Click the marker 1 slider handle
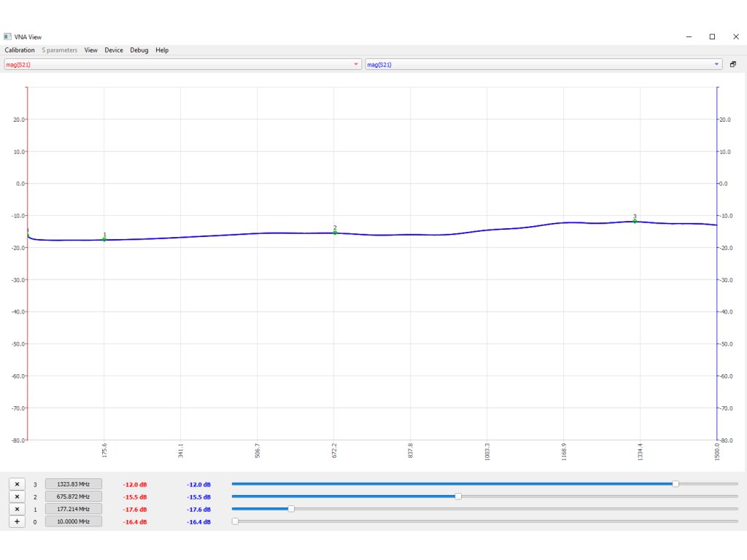This screenshot has width=747, height=560. coord(291,508)
